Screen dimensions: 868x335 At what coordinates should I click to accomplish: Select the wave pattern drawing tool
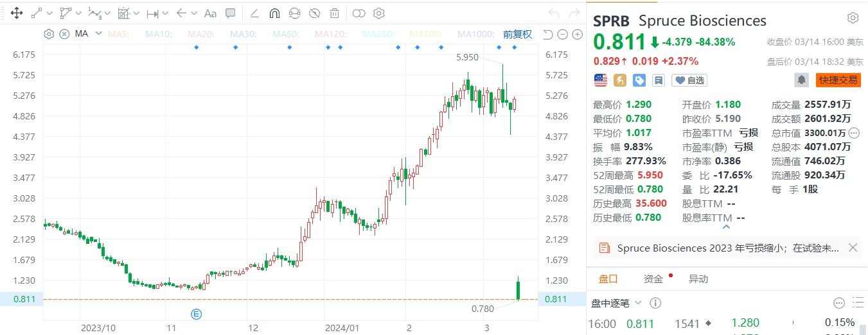(x=95, y=13)
